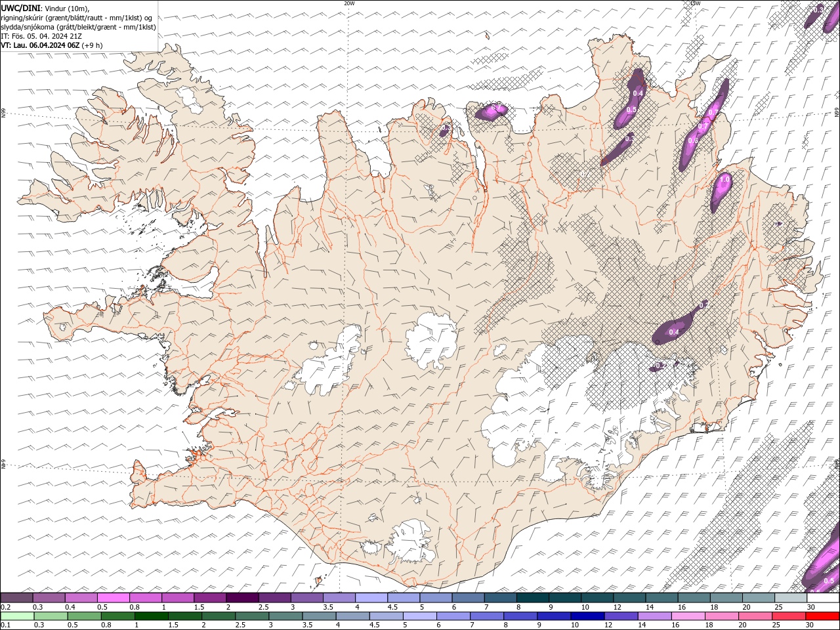This screenshot has height=630, width=840.
Task: Choose the deep blue 10–12 rain legend swatch
Action: [x=588, y=616]
